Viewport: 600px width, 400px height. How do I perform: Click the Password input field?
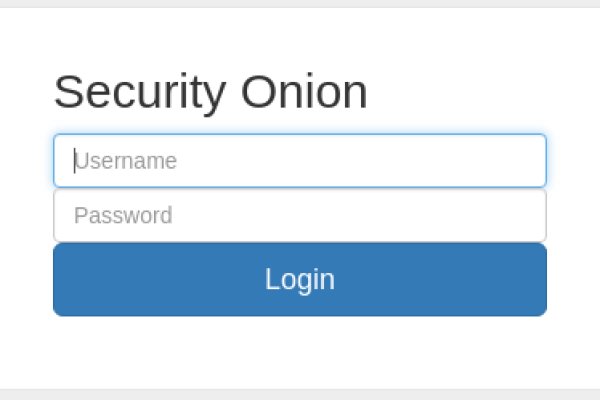pos(300,215)
